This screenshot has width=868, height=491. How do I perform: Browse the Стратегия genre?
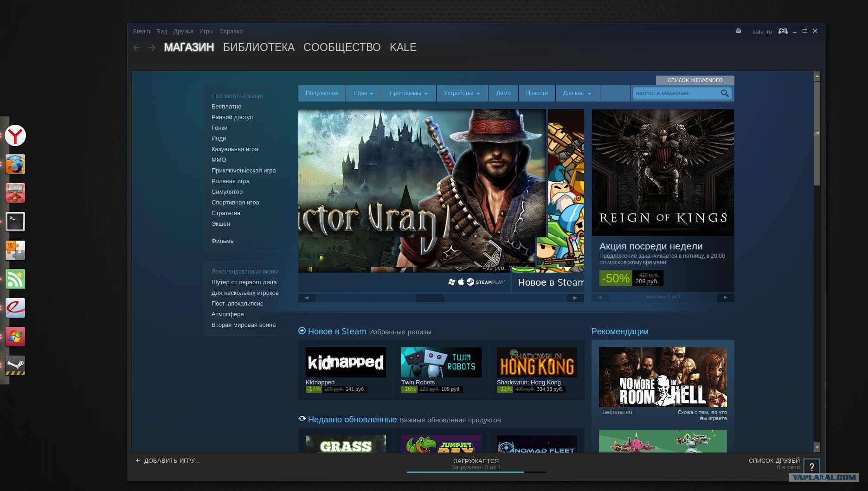click(x=226, y=213)
